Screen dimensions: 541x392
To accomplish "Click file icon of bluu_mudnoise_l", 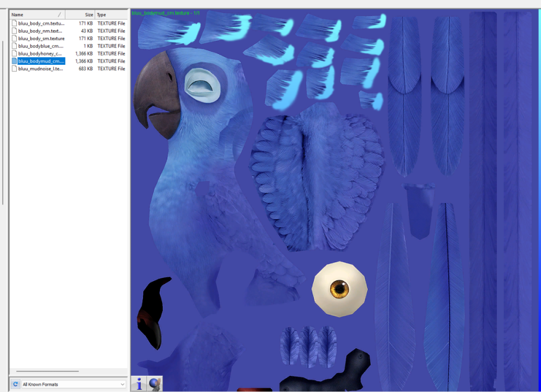I will 14,69.
